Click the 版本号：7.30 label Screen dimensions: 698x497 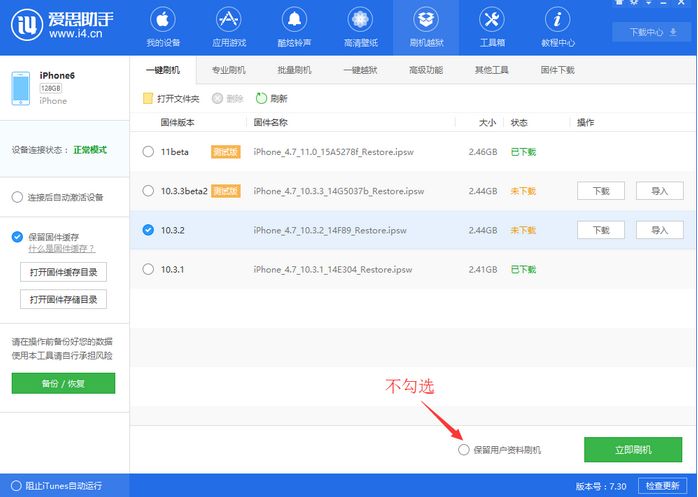(x=601, y=486)
